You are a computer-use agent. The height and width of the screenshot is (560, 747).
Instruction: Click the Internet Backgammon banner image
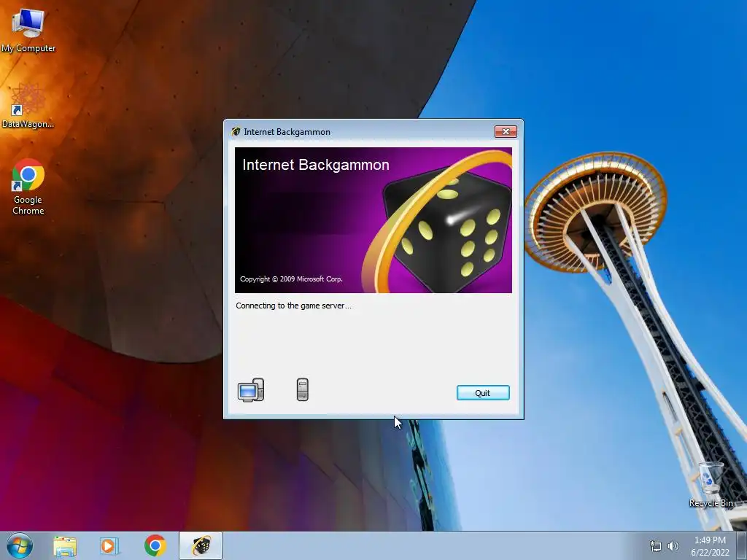373,220
